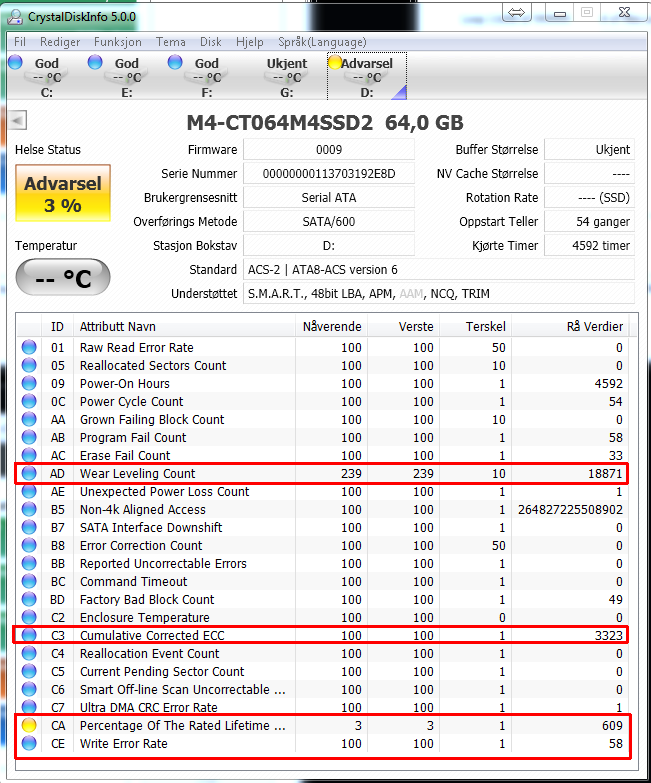Click status icon of Wear Leveling Count
651x783 pixels.
click(x=29, y=473)
